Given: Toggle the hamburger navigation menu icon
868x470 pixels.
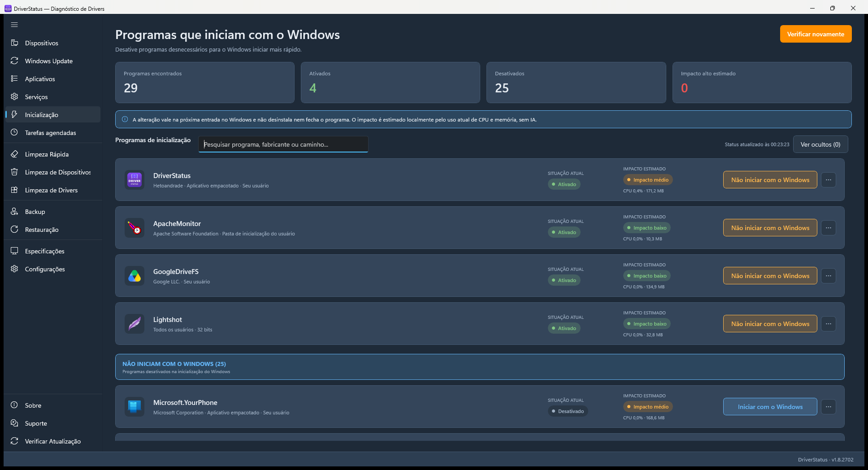Looking at the screenshot, I should (14, 25).
